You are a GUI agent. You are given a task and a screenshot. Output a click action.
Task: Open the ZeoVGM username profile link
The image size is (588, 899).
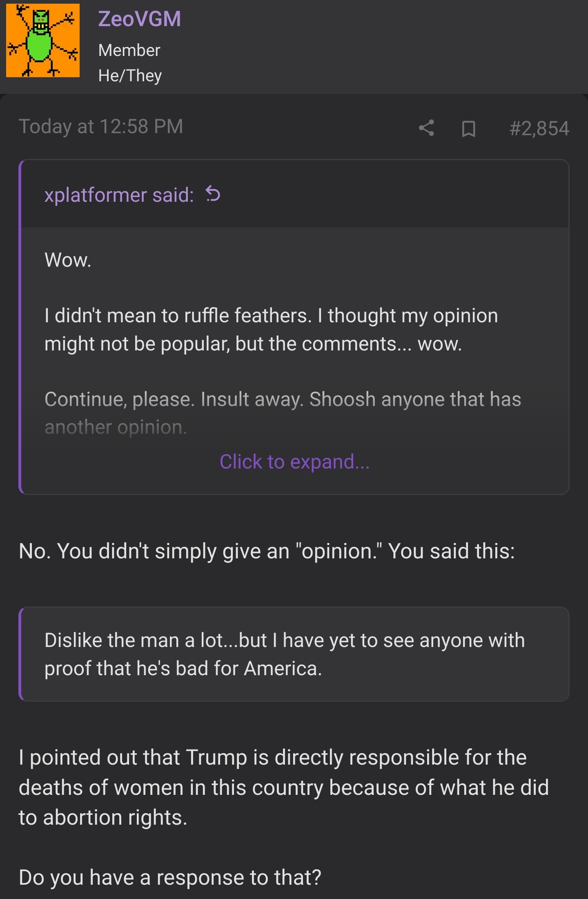click(140, 19)
